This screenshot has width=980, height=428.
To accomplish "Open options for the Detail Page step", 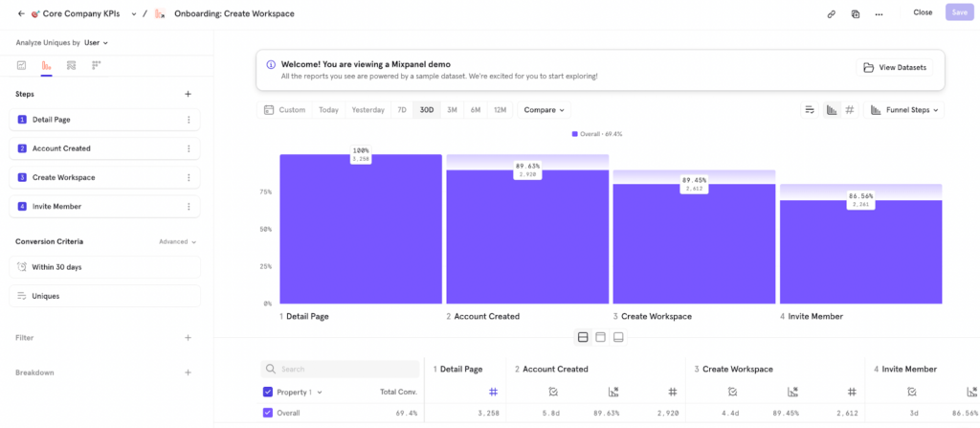I will [x=189, y=120].
